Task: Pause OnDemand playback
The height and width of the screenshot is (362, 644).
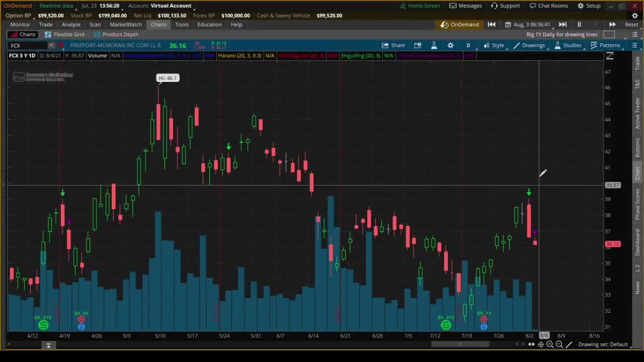Action: coord(579,24)
